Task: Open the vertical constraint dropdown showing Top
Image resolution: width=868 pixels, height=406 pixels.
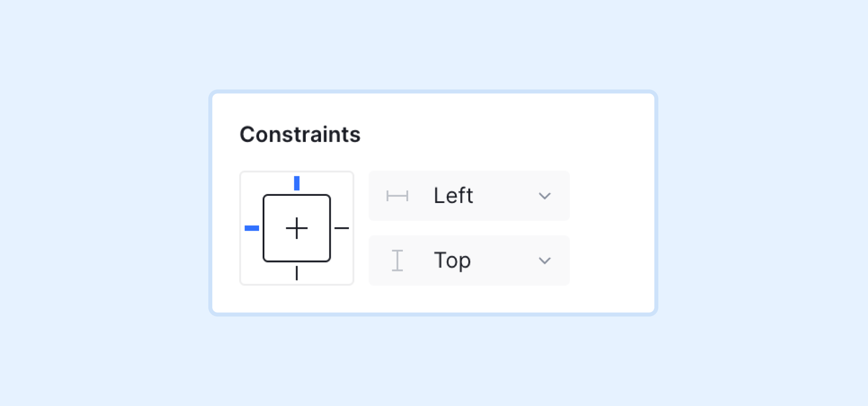Action: coord(469,260)
